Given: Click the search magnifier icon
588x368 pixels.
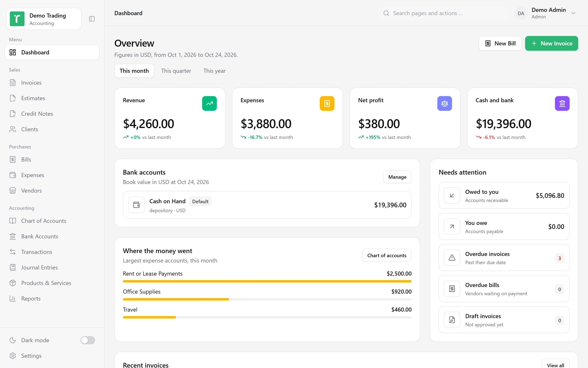Looking at the screenshot, I should coord(386,13).
